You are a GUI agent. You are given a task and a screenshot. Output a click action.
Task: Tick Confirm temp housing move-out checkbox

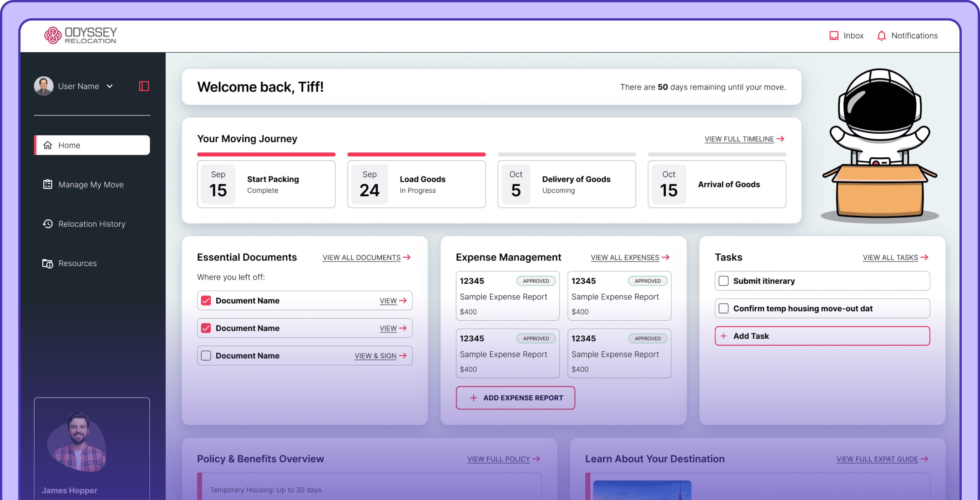(723, 308)
